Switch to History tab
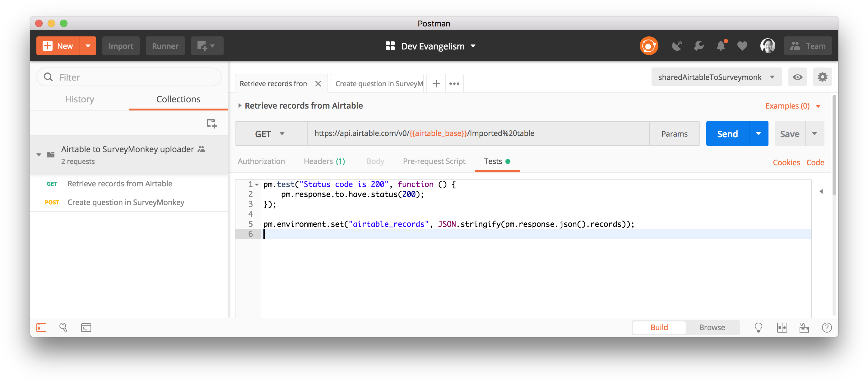This screenshot has width=868, height=383. [80, 99]
